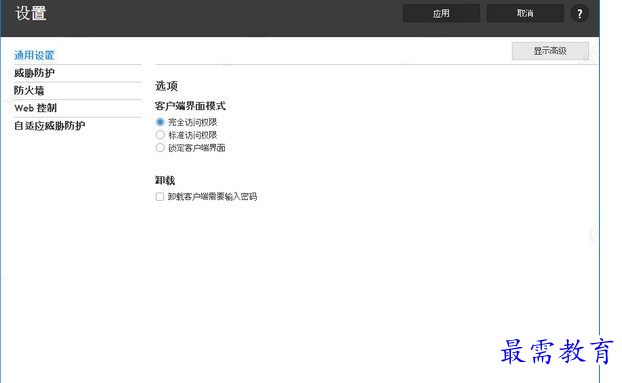This screenshot has width=622, height=383.
Task: Click the 取消 (Cancel) button
Action: point(525,13)
